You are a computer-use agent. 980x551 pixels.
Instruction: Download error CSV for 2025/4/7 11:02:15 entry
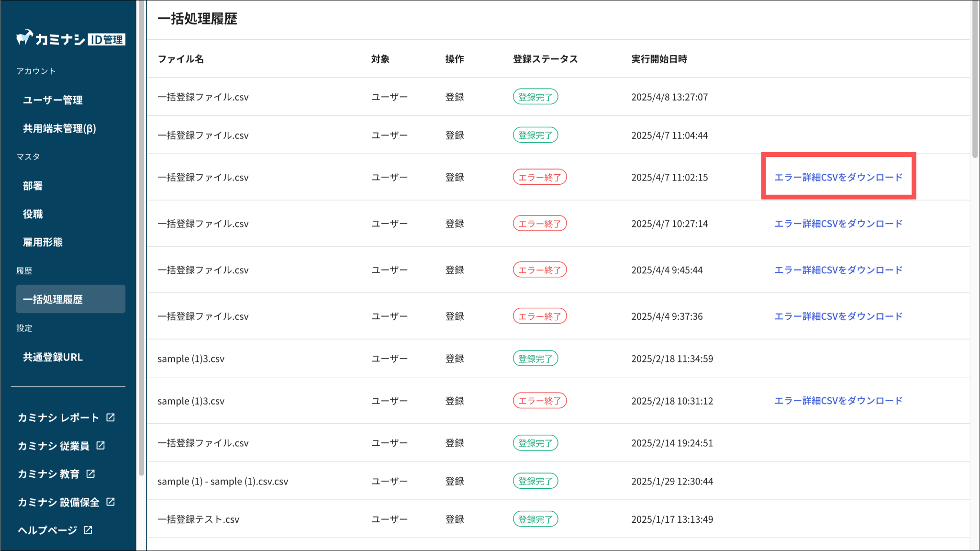tap(838, 177)
